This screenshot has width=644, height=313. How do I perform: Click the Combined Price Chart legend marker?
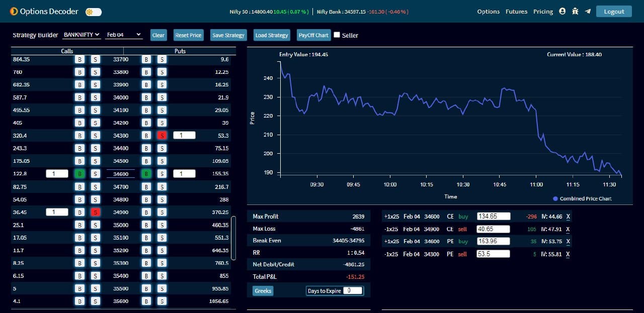tap(555, 198)
